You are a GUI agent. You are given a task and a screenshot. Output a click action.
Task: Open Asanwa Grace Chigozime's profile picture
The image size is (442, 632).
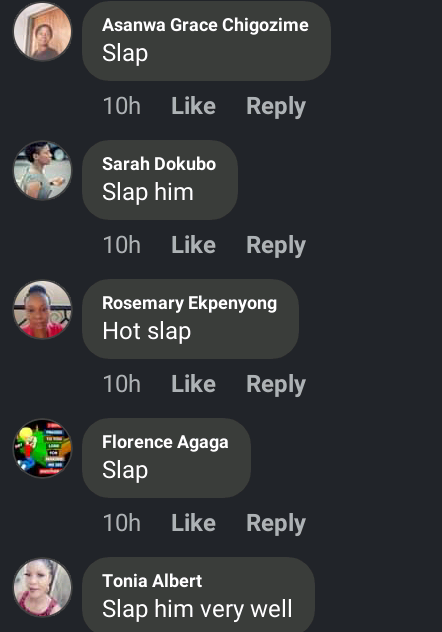[x=42, y=31]
